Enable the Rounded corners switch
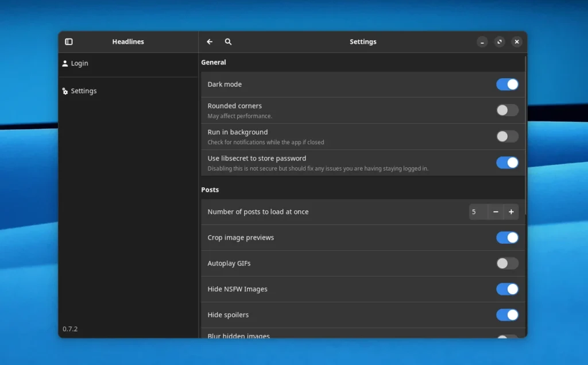 click(x=507, y=110)
